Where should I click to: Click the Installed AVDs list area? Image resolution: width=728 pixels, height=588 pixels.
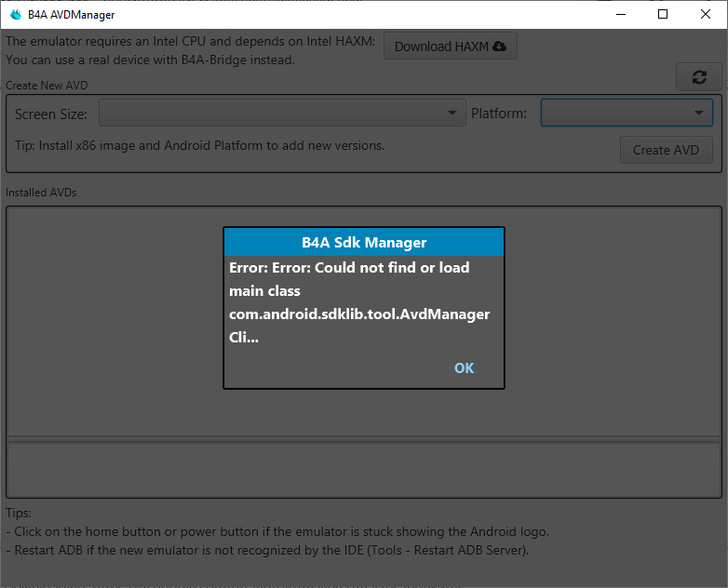(x=364, y=321)
